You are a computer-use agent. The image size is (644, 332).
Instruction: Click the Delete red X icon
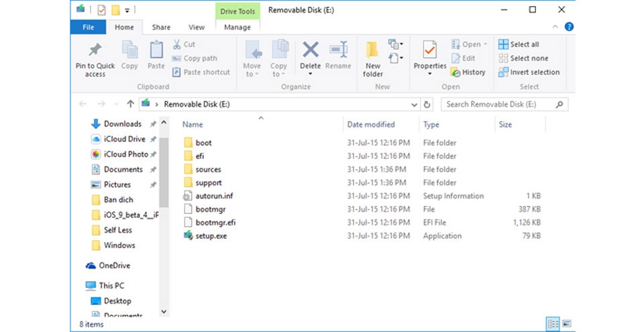point(310,50)
